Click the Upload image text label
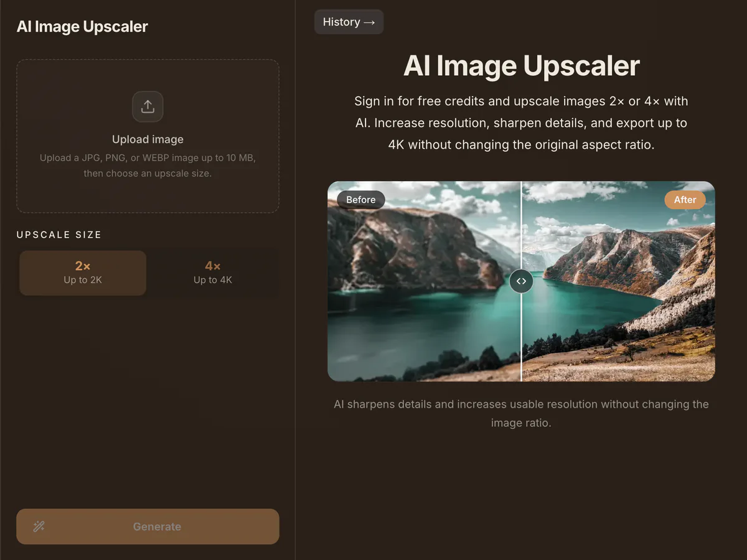This screenshot has width=747, height=560. pos(148,139)
